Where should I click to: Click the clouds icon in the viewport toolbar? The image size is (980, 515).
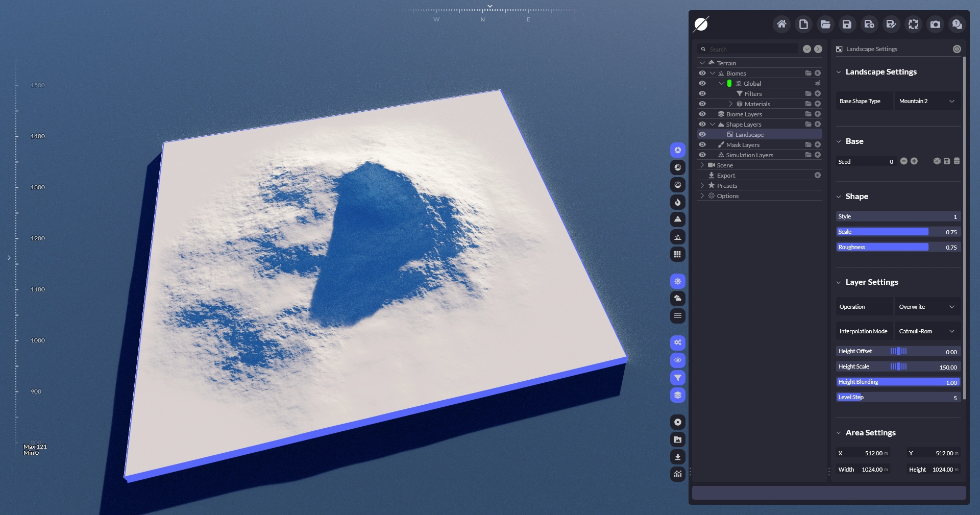tap(677, 298)
